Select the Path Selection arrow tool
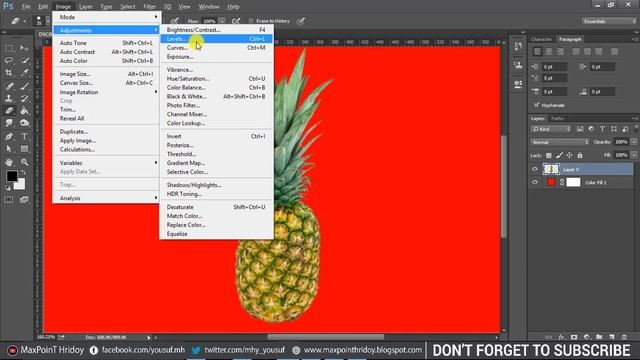640x360 pixels. [x=9, y=149]
